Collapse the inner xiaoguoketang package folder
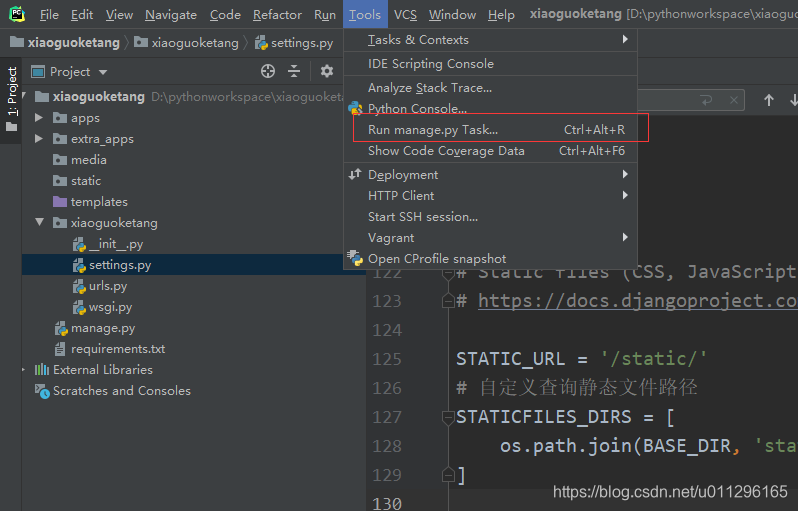798x511 pixels. coord(39,222)
